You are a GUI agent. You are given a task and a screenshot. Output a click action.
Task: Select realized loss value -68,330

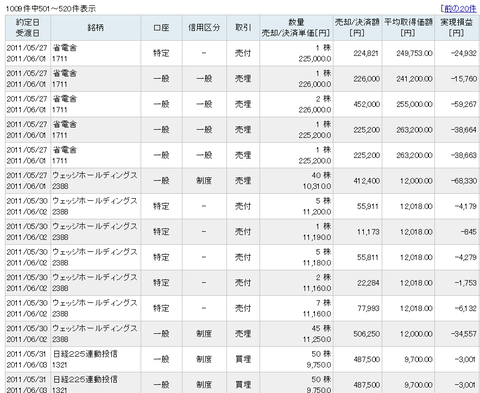463,181
